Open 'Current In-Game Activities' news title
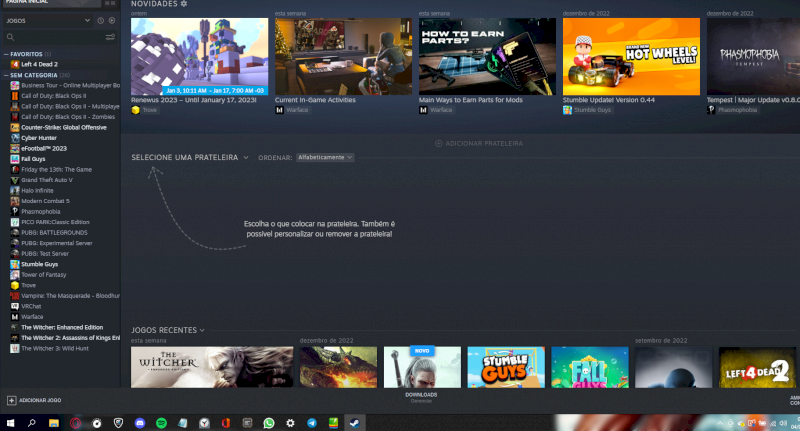Image resolution: width=800 pixels, height=431 pixels. point(315,100)
